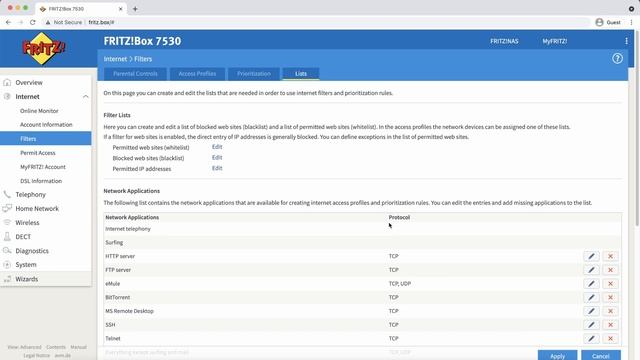The image size is (640, 360).
Task: Edit the MS Remote Desktop entry
Action: (x=591, y=311)
